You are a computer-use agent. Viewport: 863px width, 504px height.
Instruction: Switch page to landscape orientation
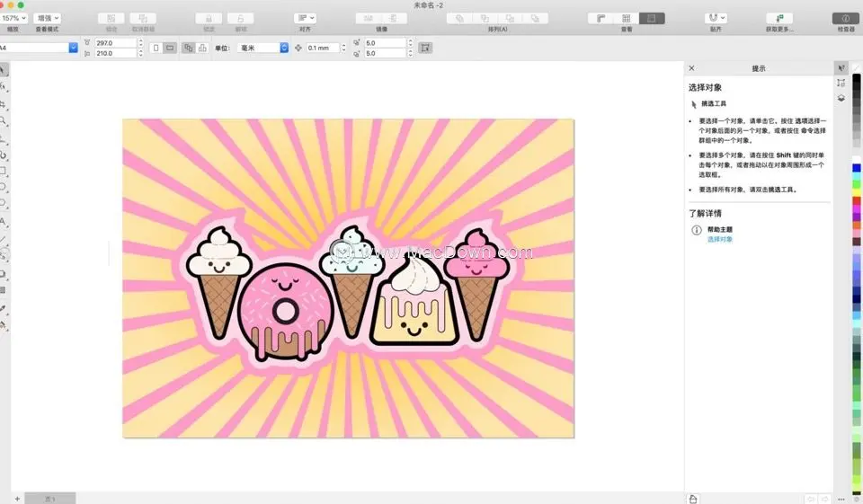(170, 48)
